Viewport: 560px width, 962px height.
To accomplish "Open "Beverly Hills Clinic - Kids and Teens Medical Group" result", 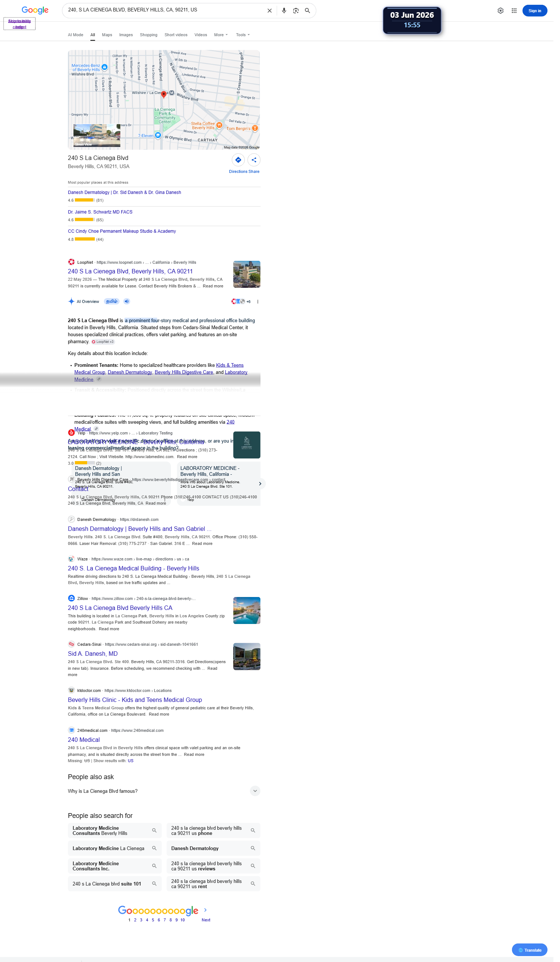I will tap(135, 700).
